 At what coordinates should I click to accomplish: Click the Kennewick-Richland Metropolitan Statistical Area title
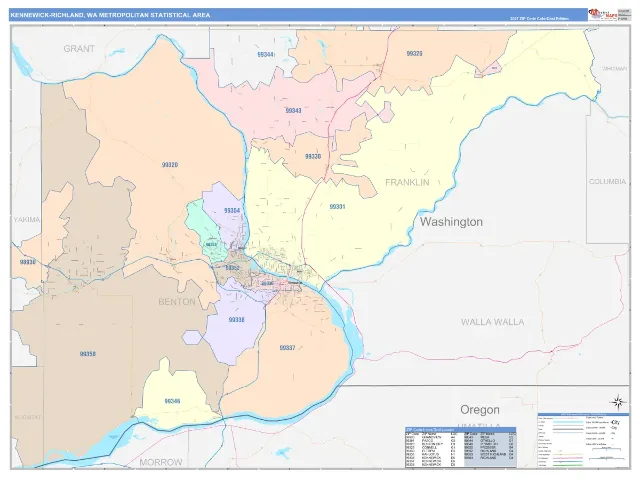point(110,15)
